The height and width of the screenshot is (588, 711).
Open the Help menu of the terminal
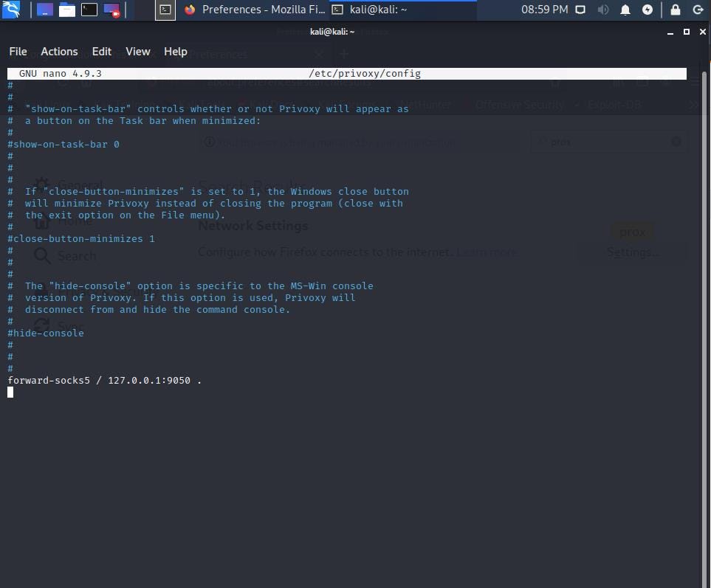[175, 52]
